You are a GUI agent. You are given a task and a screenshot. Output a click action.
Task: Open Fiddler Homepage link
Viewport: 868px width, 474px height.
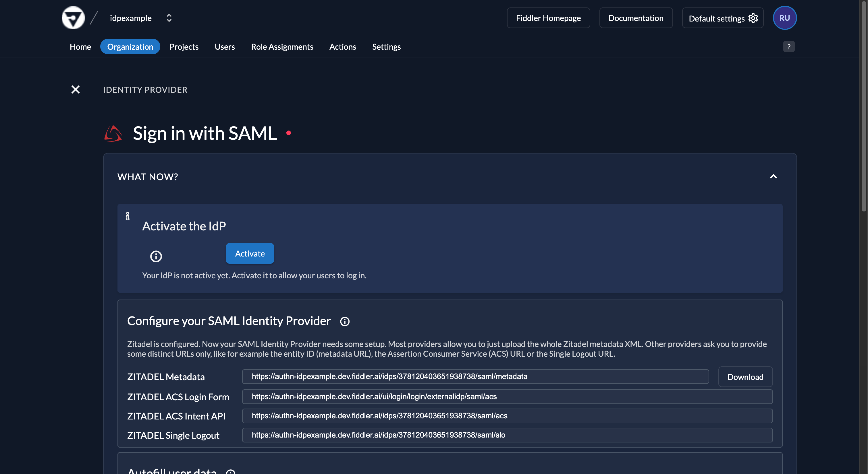tap(548, 18)
